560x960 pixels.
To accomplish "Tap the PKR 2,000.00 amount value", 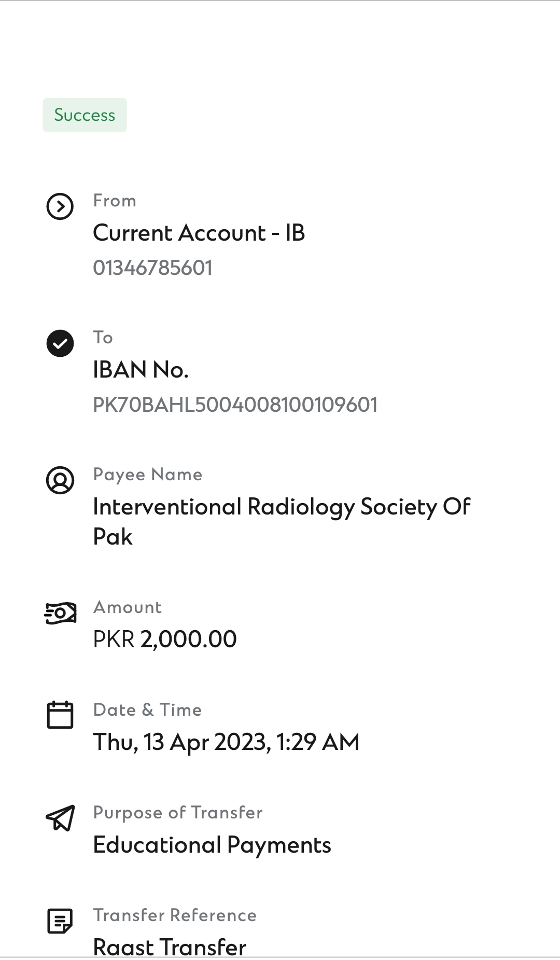I will (x=165, y=639).
